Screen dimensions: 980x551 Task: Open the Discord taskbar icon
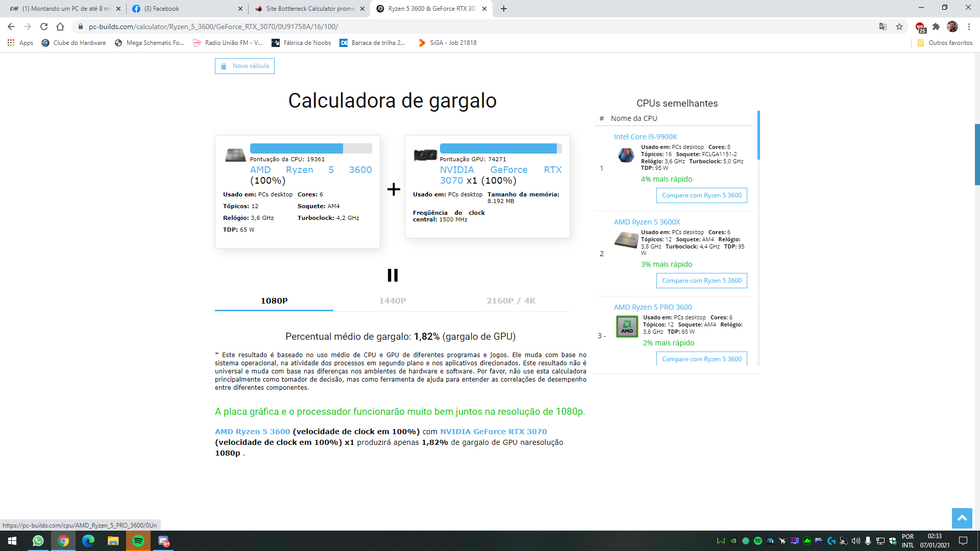163,541
